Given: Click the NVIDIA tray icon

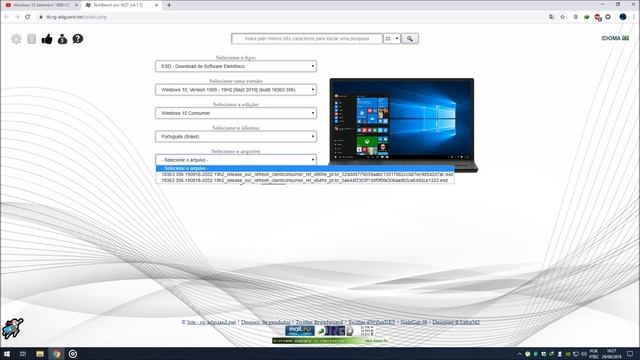Looking at the screenshot, I should click(x=568, y=354).
